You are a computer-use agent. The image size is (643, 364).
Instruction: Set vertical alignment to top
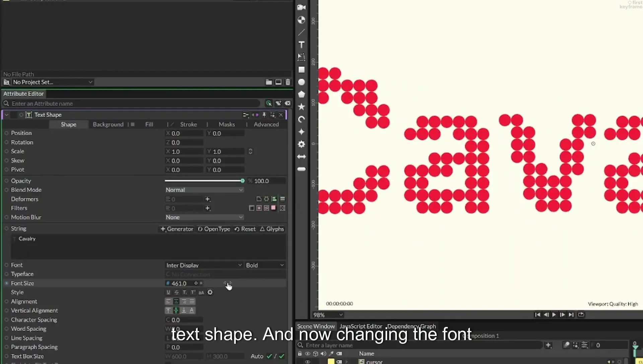coord(168,310)
